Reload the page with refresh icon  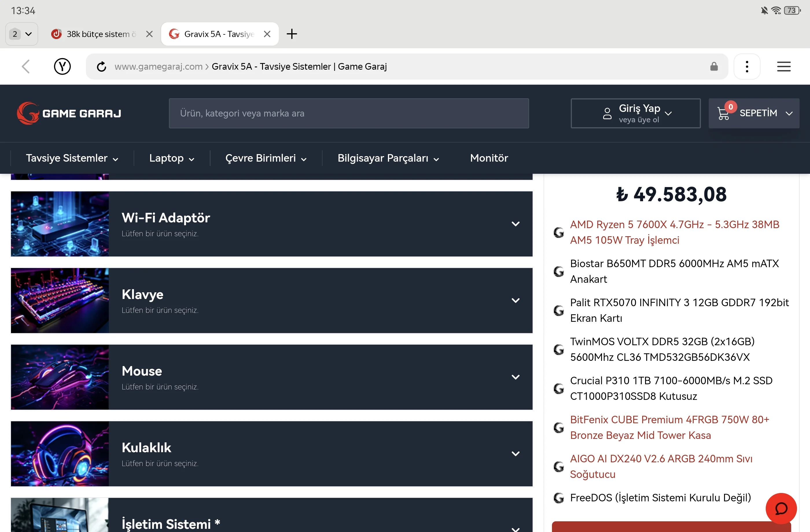point(102,67)
